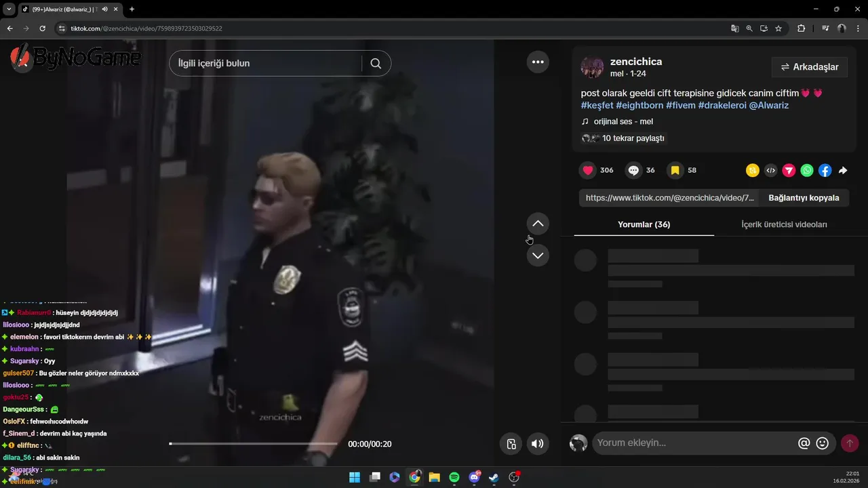This screenshot has height=488, width=868.
Task: Go to previous video with up chevron
Action: coord(538,224)
